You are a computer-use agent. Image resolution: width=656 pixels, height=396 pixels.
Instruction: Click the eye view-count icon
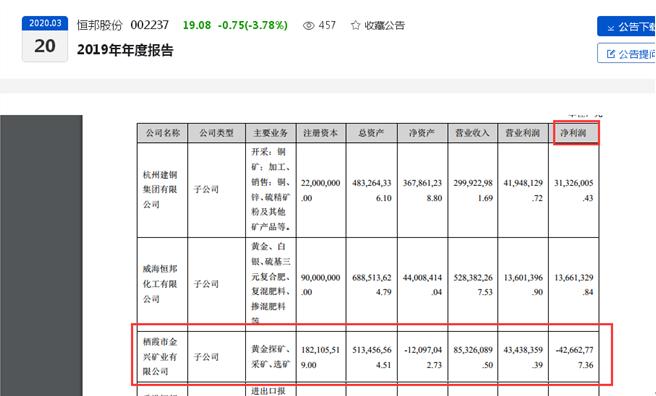pyautogui.click(x=308, y=26)
